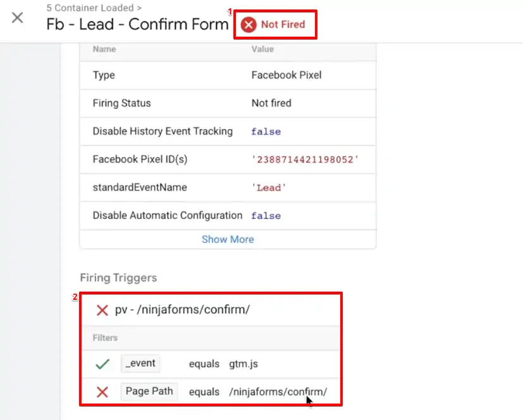
Task: Show More tag details
Action: point(228,239)
